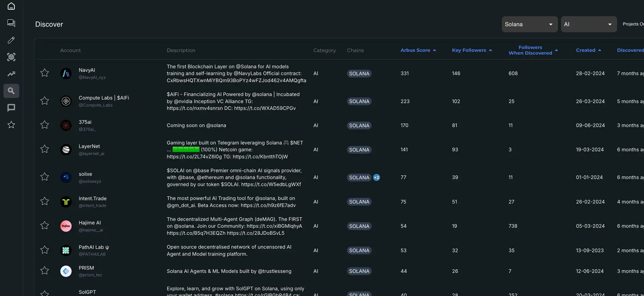Star the Hajime AI project

coord(45,225)
